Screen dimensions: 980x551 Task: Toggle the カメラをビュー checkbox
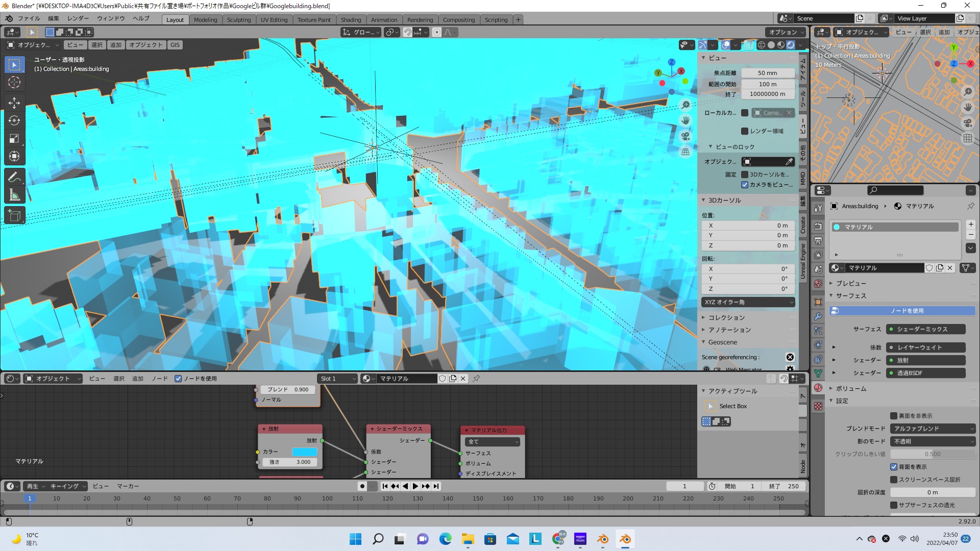(745, 185)
